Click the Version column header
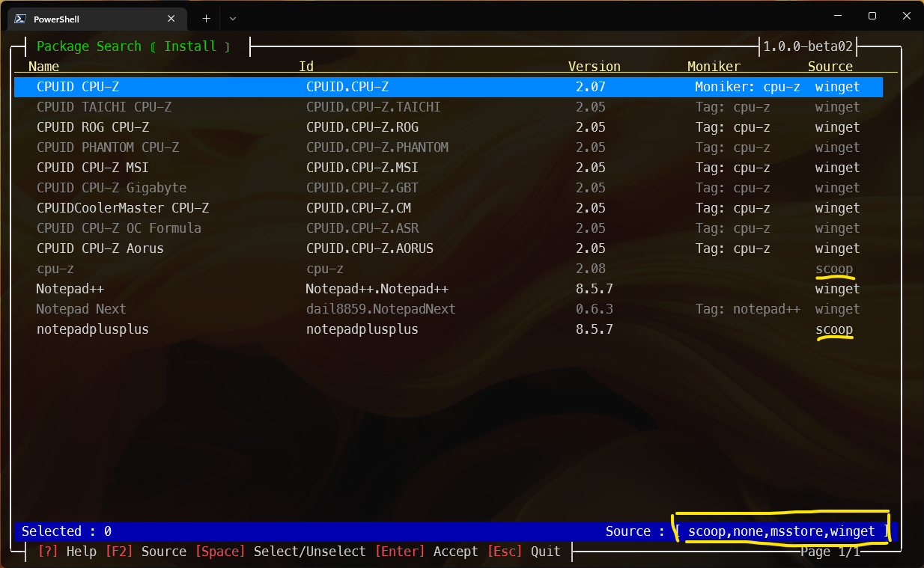This screenshot has height=568, width=924. (595, 67)
